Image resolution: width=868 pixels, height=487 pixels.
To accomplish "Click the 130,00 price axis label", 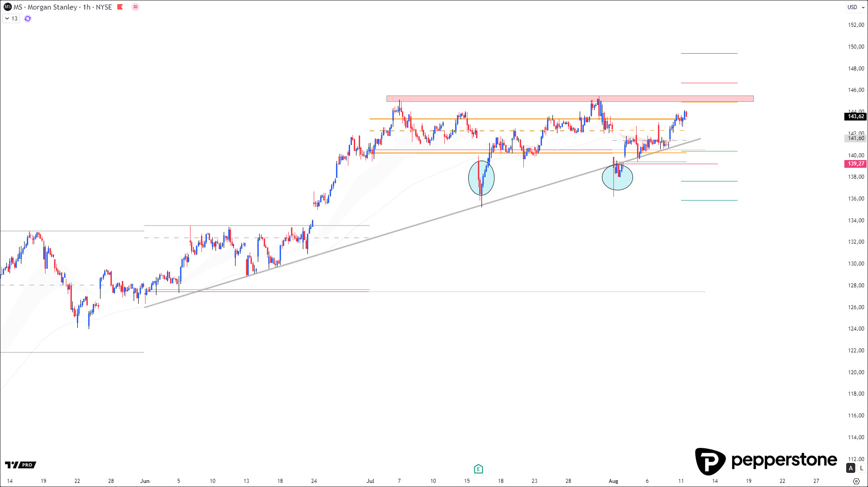I will pyautogui.click(x=856, y=264).
